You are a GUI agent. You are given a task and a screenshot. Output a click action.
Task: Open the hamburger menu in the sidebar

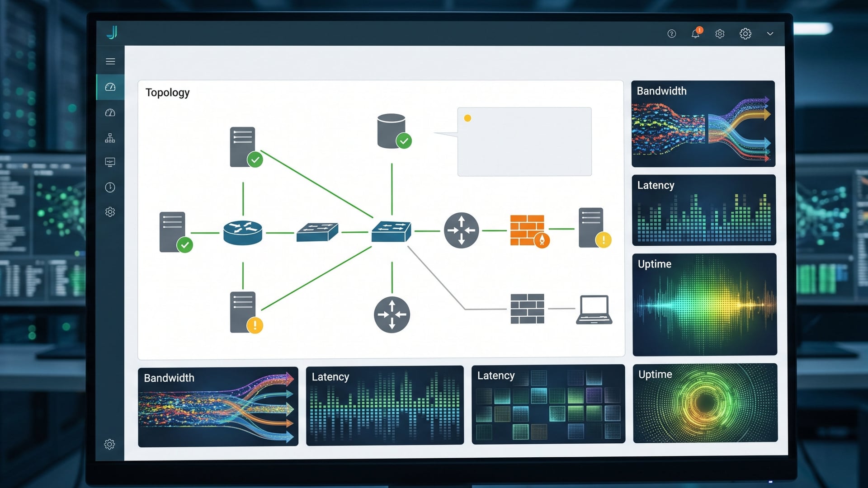pos(110,61)
